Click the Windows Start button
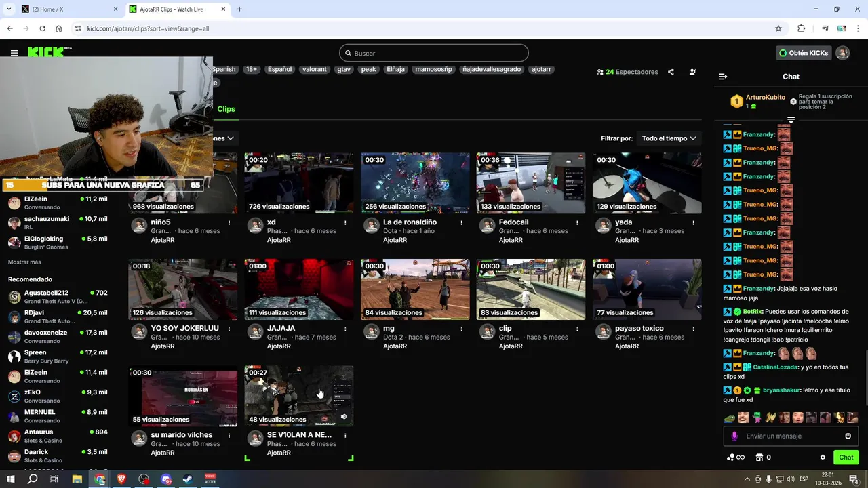868x488 pixels. tap(11, 479)
